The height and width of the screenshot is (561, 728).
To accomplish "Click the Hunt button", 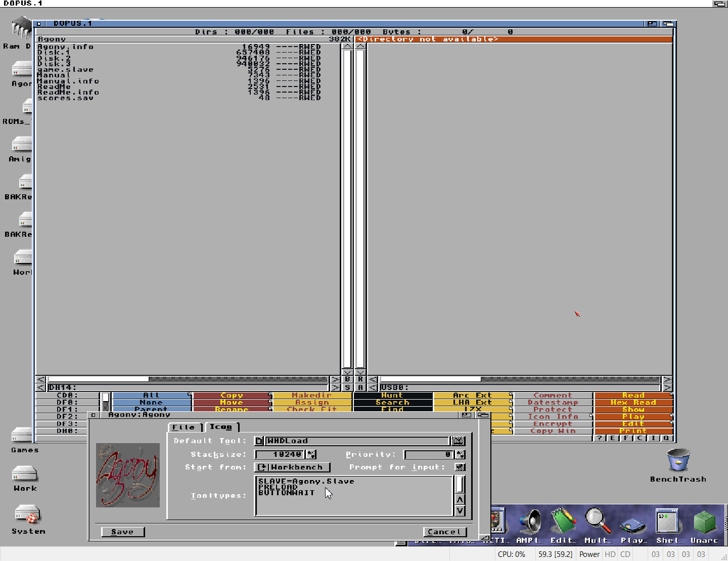I will pos(392,395).
